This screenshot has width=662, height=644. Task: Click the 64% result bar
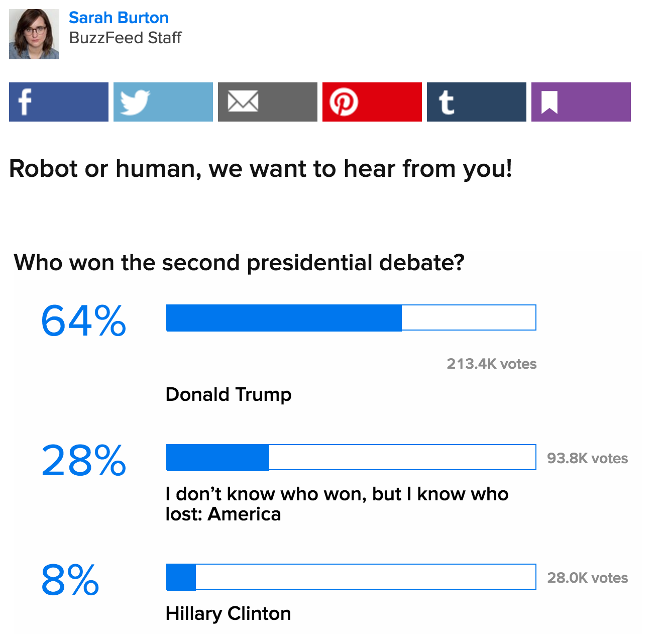click(x=351, y=317)
